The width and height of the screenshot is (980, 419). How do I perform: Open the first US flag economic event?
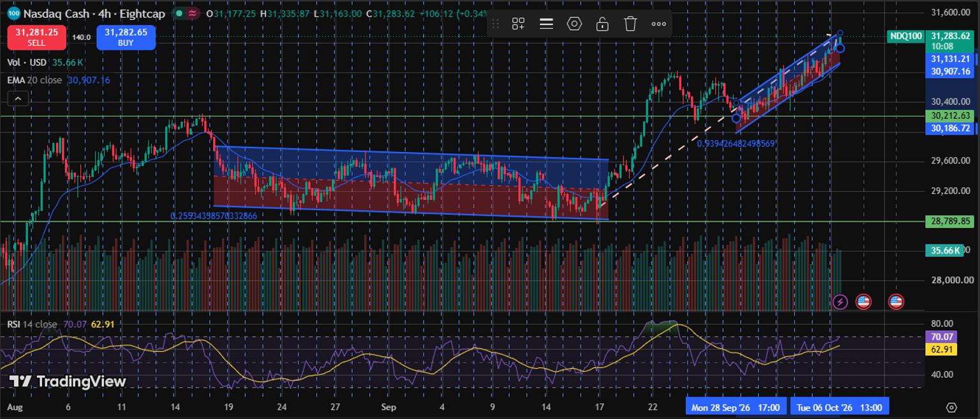[863, 301]
